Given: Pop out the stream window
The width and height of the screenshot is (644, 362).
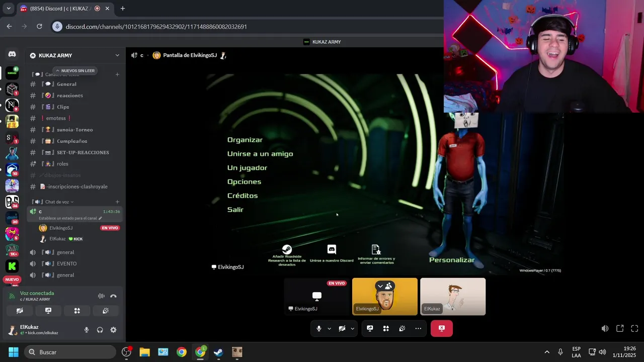Looking at the screenshot, I should pyautogui.click(x=620, y=328).
